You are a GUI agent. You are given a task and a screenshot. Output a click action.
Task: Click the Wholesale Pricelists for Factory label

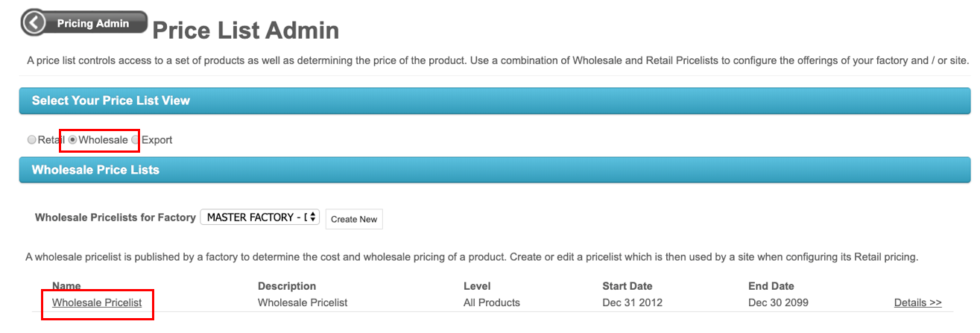[x=116, y=218]
